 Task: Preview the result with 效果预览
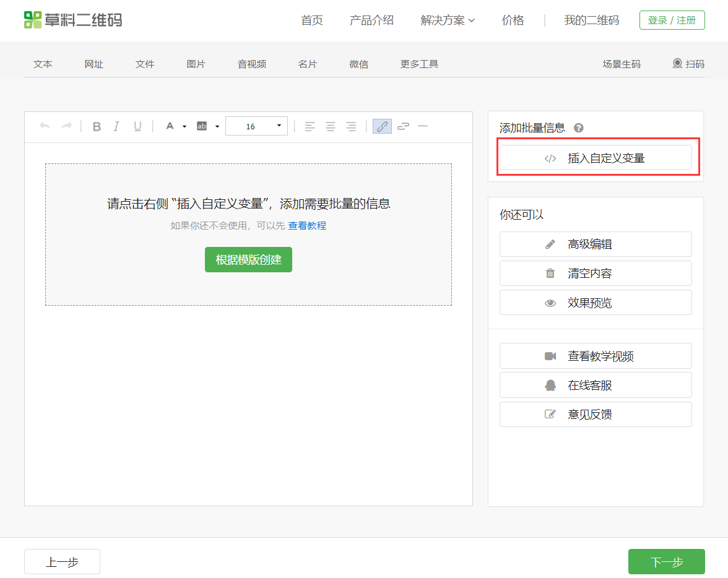click(596, 303)
